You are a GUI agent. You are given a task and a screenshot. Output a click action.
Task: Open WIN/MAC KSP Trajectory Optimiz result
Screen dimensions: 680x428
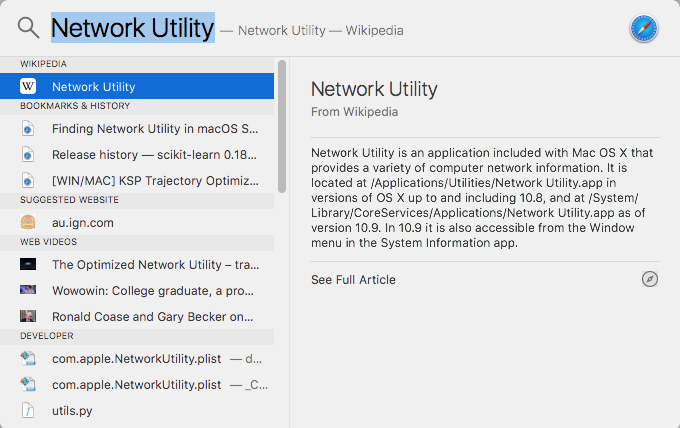click(x=137, y=181)
